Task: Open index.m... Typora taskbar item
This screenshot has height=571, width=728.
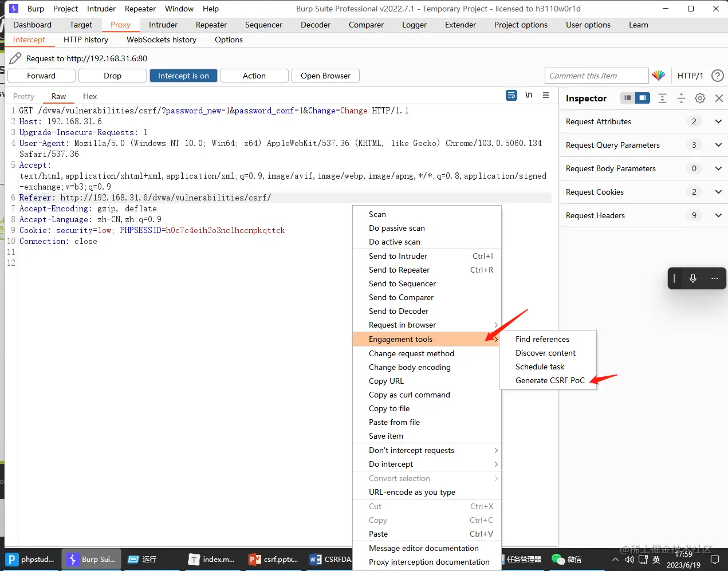Action: [x=211, y=560]
